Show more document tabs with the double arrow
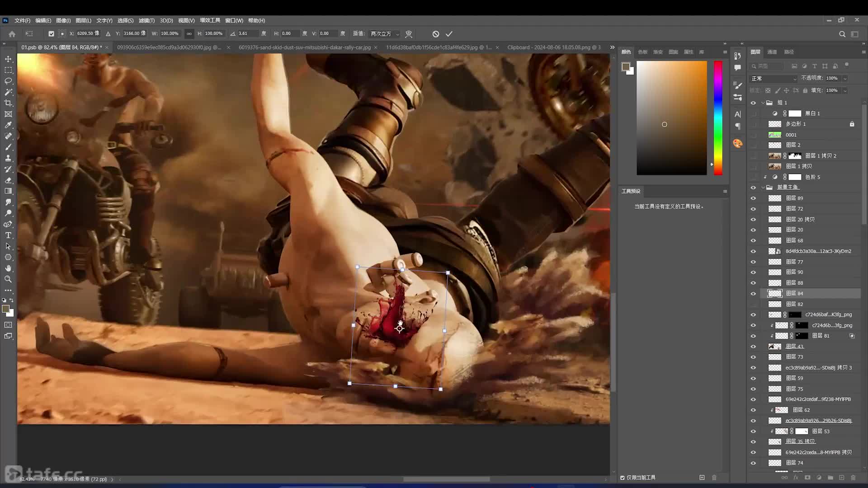Image resolution: width=868 pixels, height=488 pixels. (612, 47)
